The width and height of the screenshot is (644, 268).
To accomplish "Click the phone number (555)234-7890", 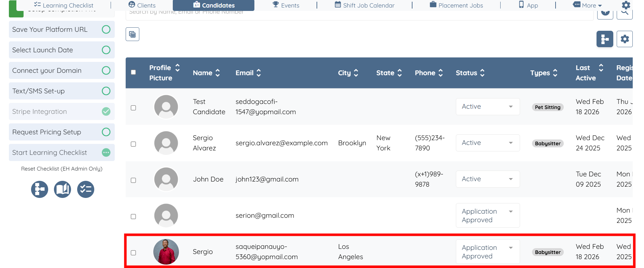I will point(430,143).
